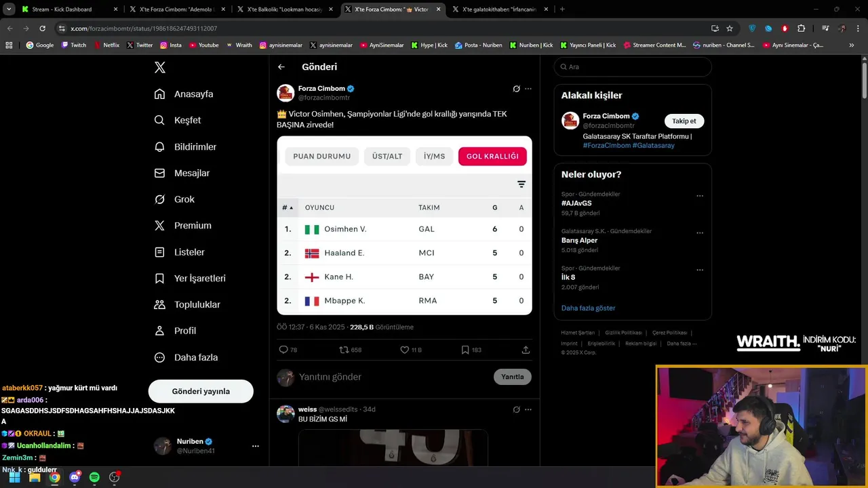Screen dimensions: 868x488
Task: Open Chrome extensions puzzle icon
Action: coord(801,28)
